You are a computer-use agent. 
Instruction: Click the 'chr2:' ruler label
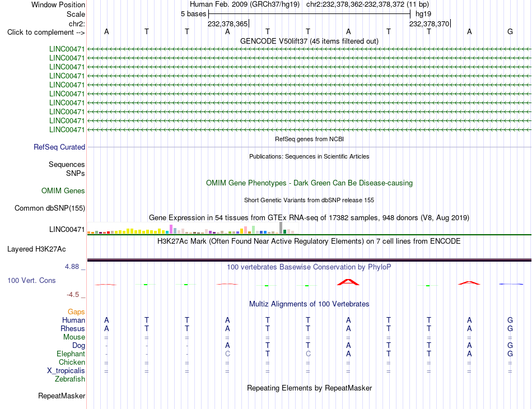tap(77, 24)
